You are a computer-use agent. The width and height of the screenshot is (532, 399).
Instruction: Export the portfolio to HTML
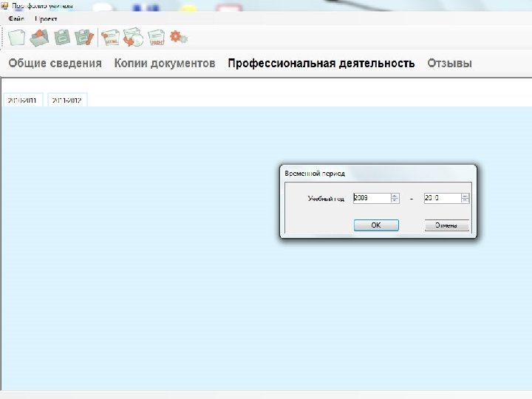click(110, 38)
